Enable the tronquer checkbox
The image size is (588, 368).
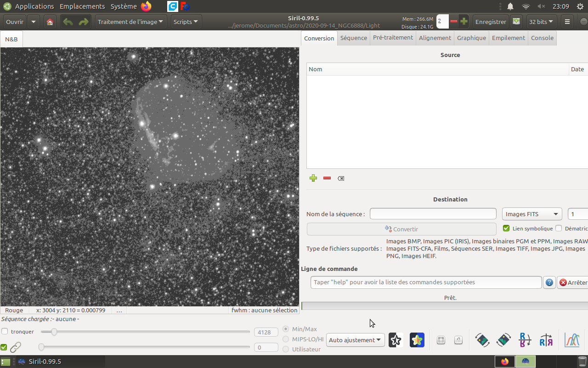click(x=5, y=332)
